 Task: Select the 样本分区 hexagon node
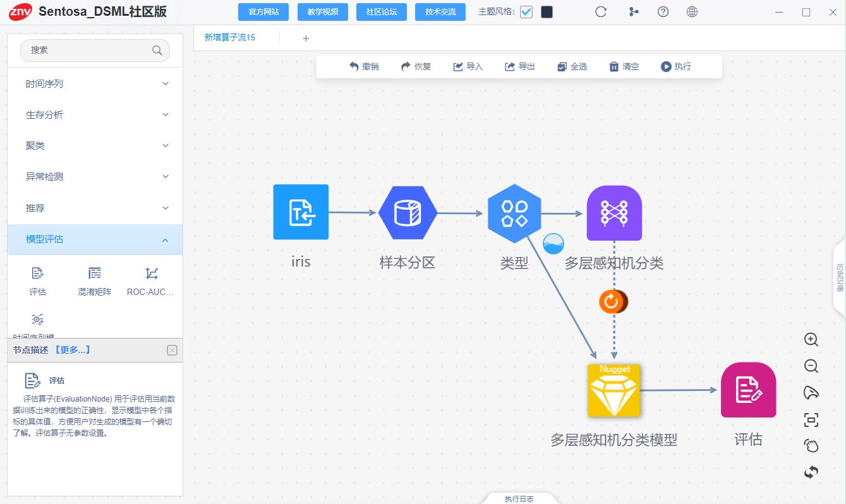click(408, 213)
